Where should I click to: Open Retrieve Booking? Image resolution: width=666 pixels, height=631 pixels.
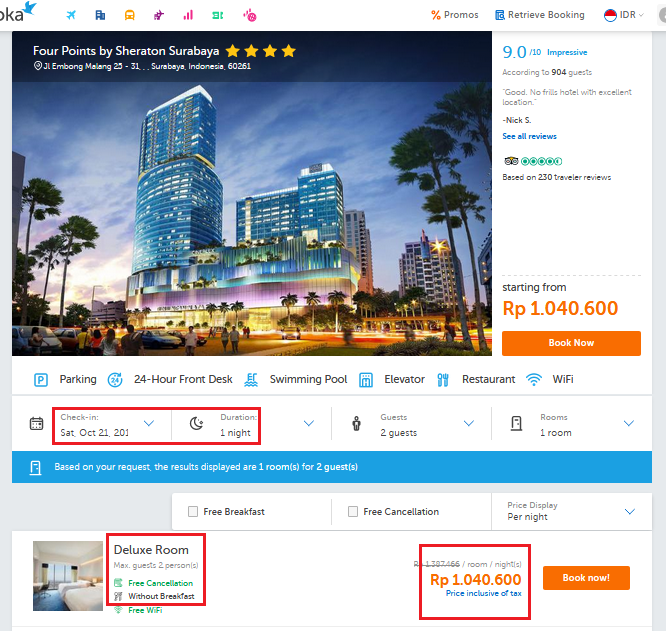pos(540,15)
